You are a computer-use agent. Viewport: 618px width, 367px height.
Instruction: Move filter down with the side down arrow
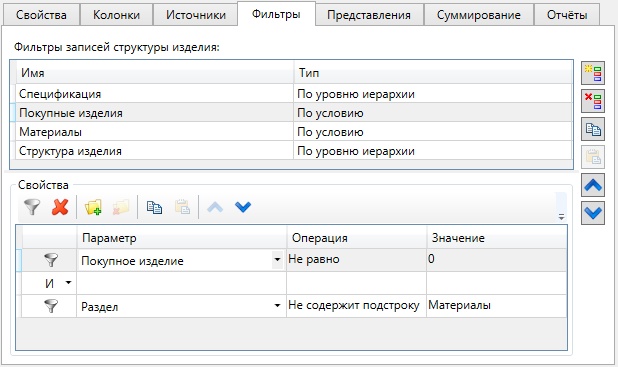593,213
